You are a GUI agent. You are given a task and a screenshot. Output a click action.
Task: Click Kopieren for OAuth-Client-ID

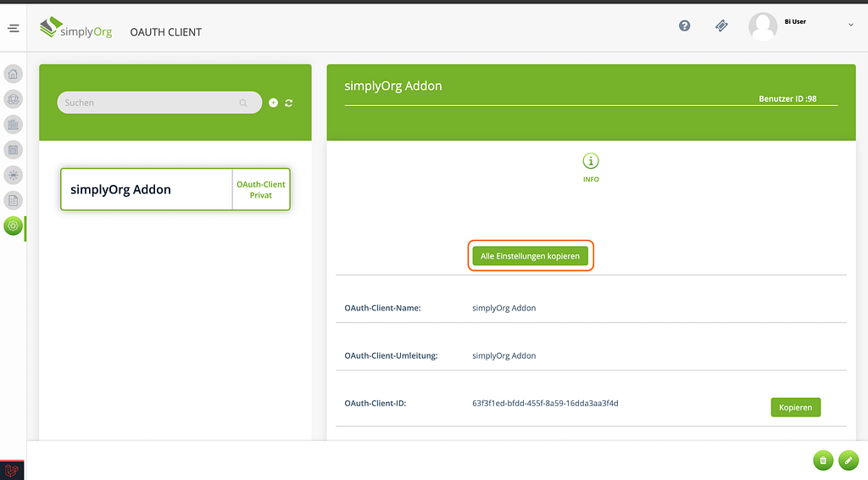point(795,407)
